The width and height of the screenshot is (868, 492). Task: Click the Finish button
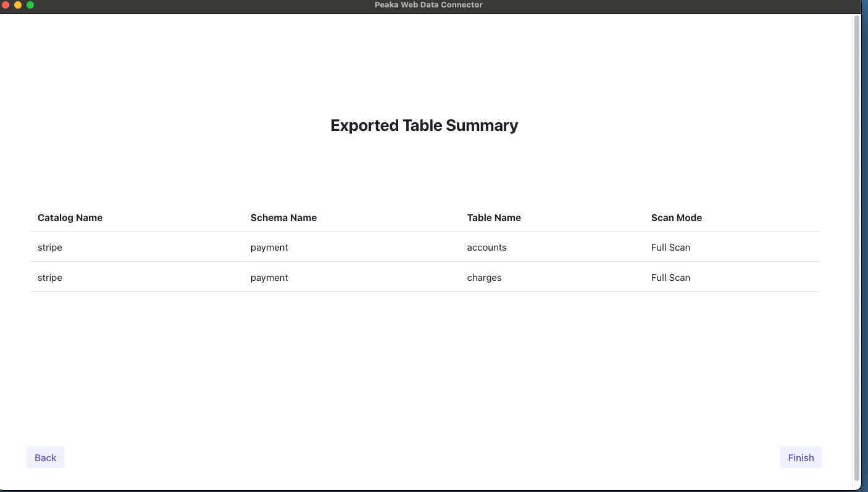coord(801,457)
